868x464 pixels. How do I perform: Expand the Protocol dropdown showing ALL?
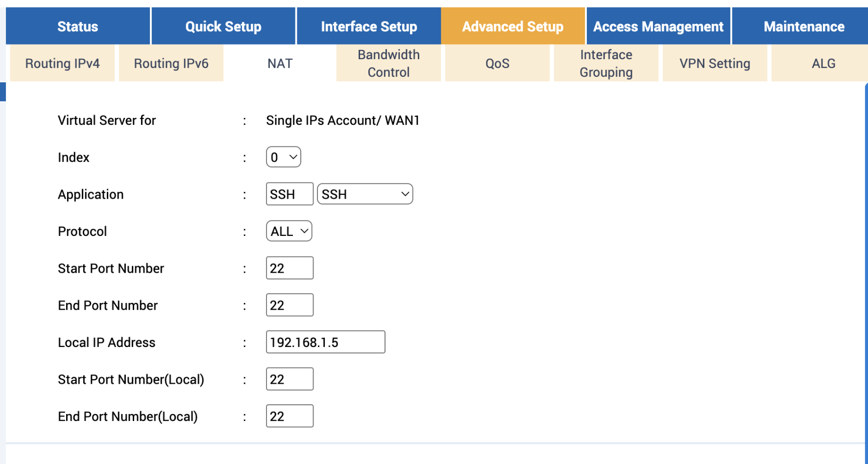point(289,231)
